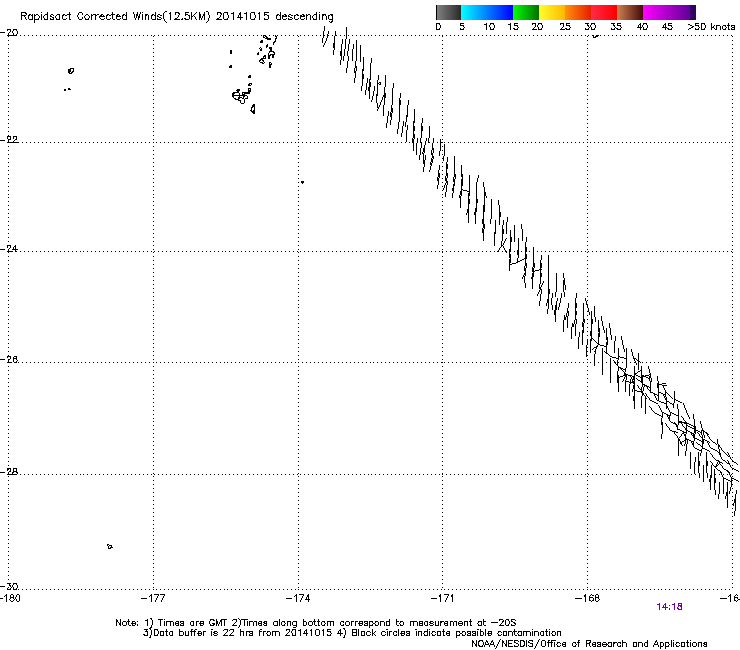Click the green 15–20 knots legend swatch
Viewport: 740px width, 650px height.
526,12
